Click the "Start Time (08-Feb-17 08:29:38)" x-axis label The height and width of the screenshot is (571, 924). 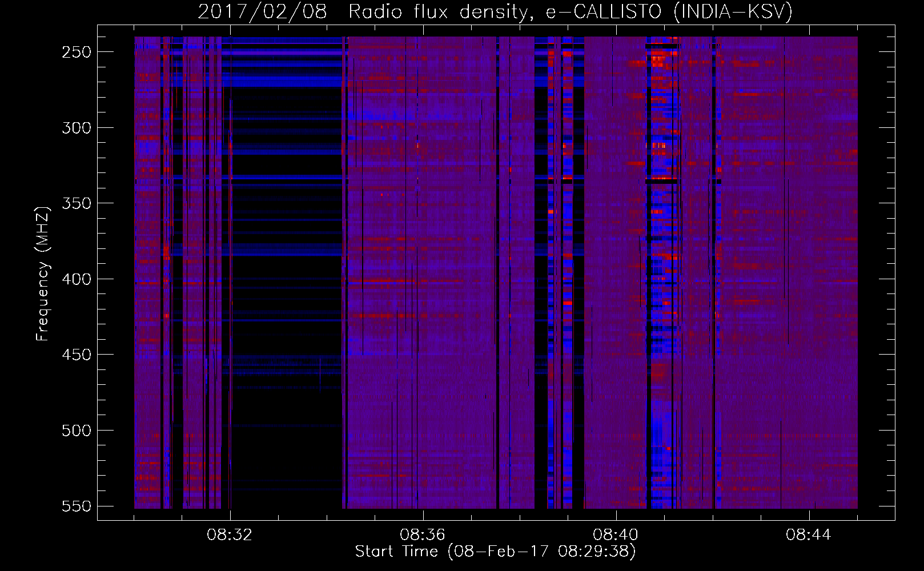click(x=495, y=552)
